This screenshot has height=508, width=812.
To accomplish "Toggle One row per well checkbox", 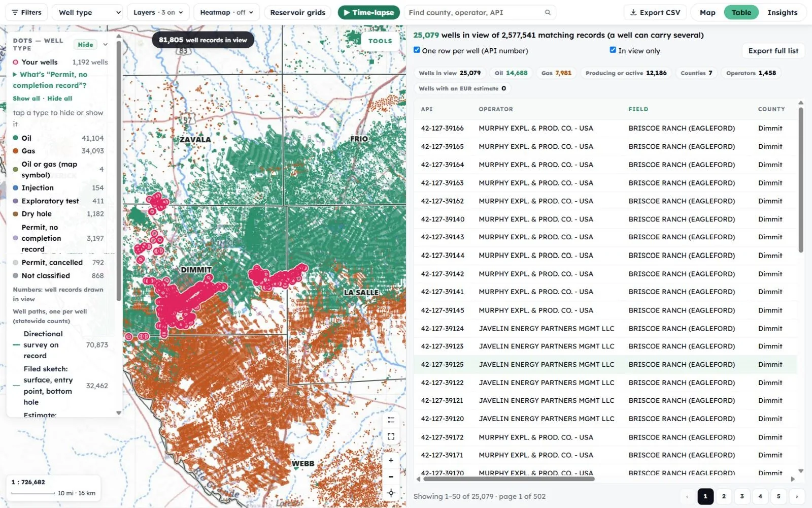I will pos(417,50).
